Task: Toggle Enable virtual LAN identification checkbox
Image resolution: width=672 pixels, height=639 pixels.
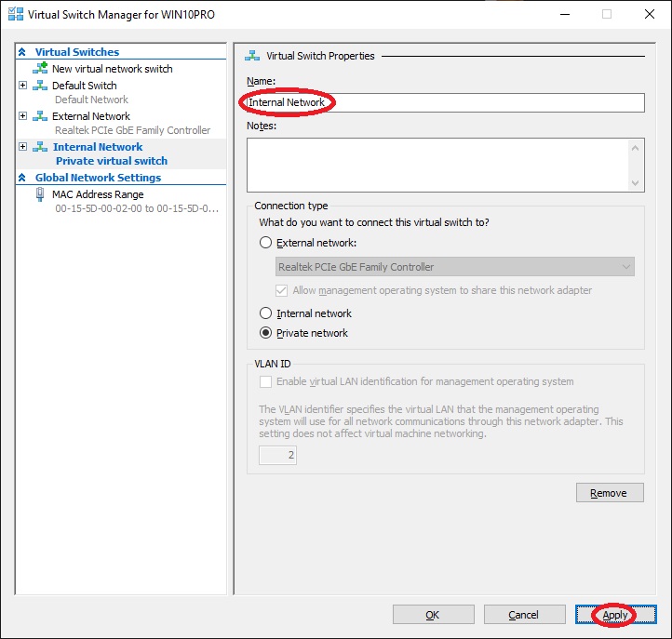Action: (x=265, y=381)
